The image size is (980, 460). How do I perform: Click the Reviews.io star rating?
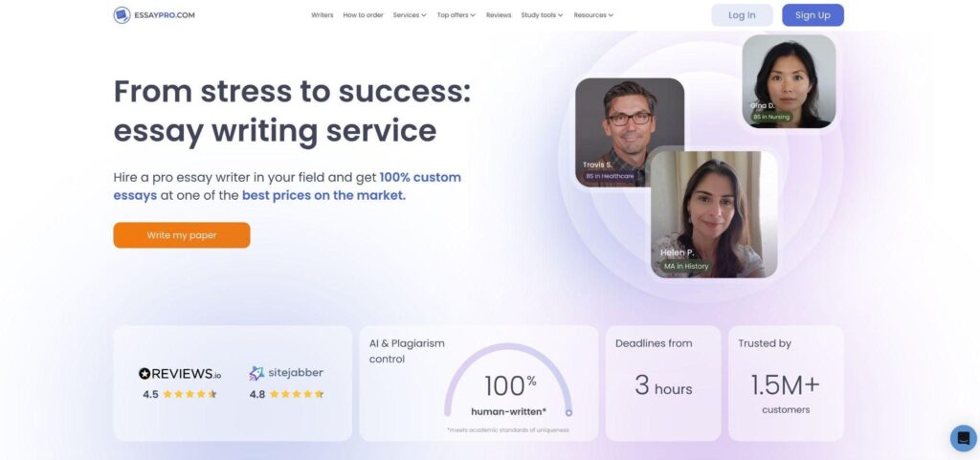coord(189,394)
